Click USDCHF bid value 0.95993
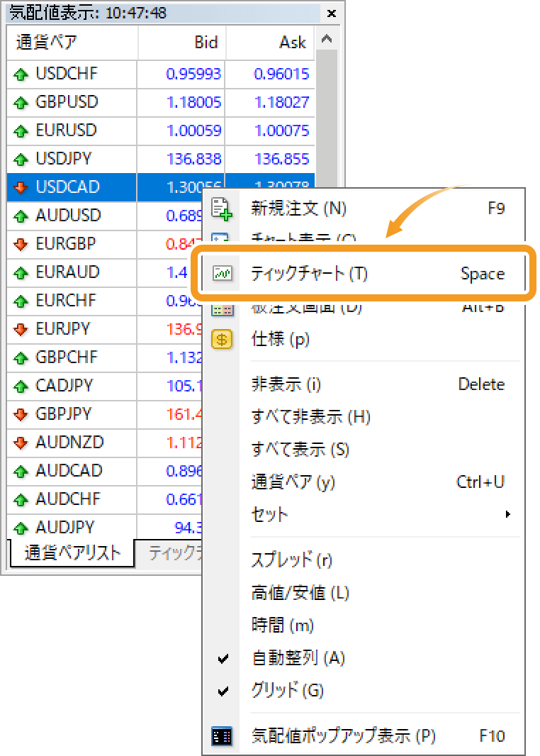Screen dimensions: 540x756 [x=193, y=74]
